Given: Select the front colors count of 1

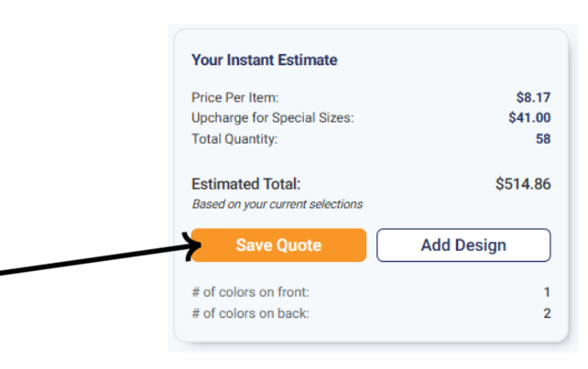Looking at the screenshot, I should point(547,292).
